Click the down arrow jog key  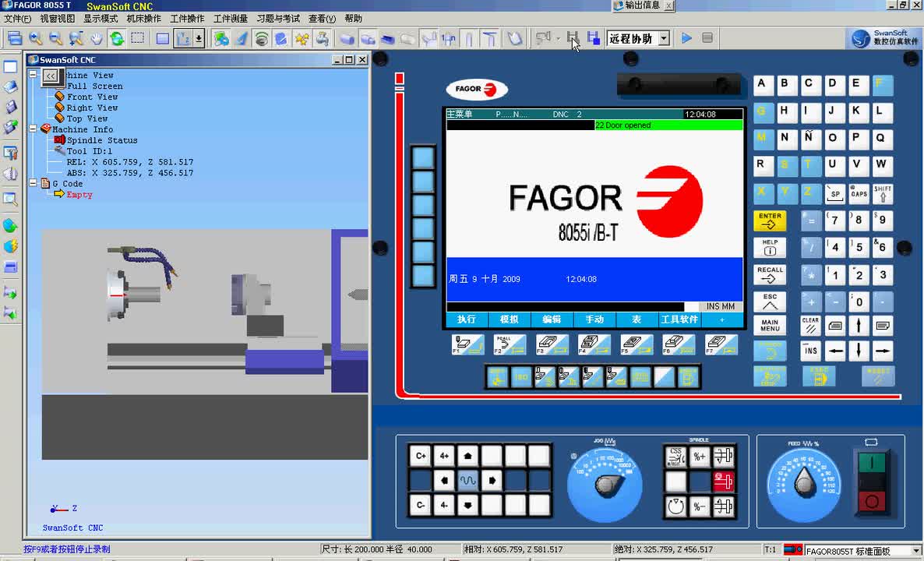click(x=468, y=506)
